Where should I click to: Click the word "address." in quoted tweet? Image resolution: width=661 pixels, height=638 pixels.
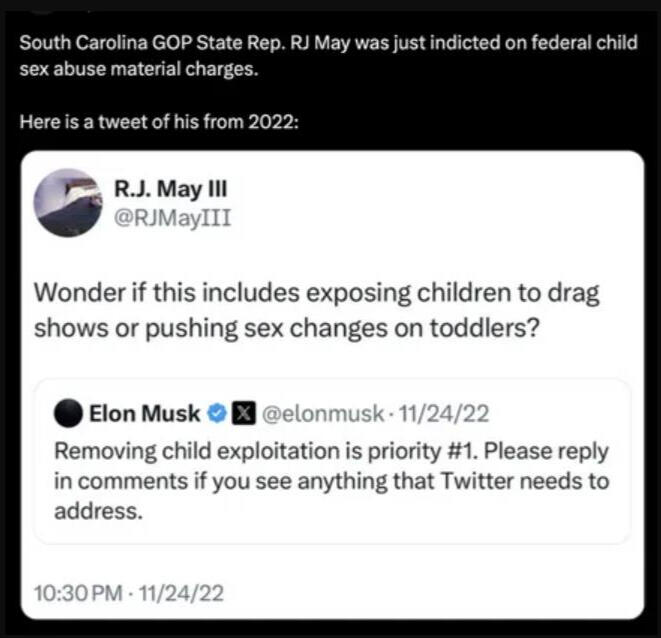pos(96,514)
